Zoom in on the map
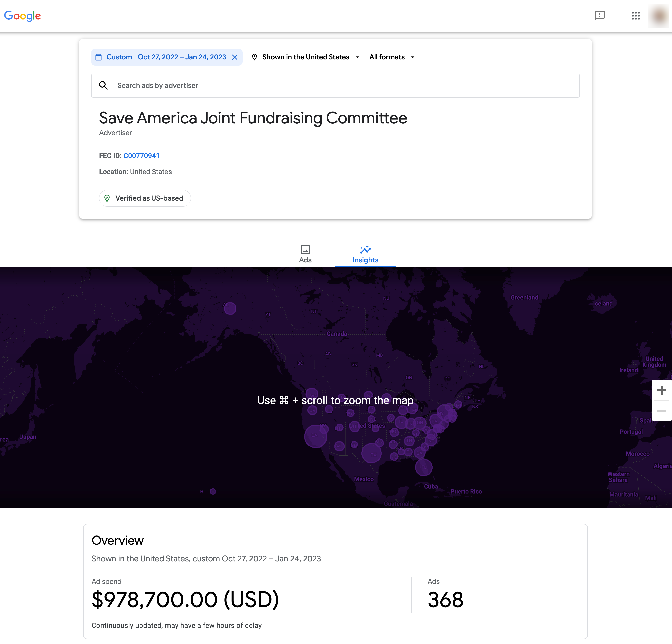 [x=662, y=390]
